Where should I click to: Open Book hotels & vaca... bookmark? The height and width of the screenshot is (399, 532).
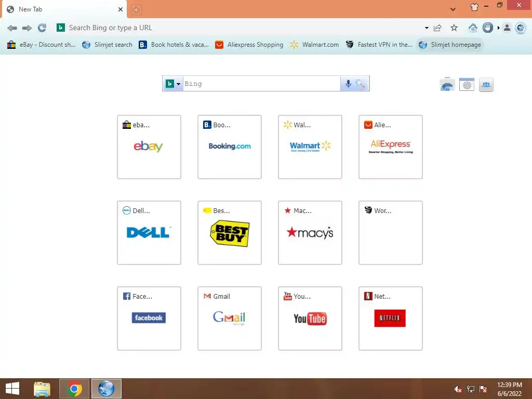pos(174,45)
